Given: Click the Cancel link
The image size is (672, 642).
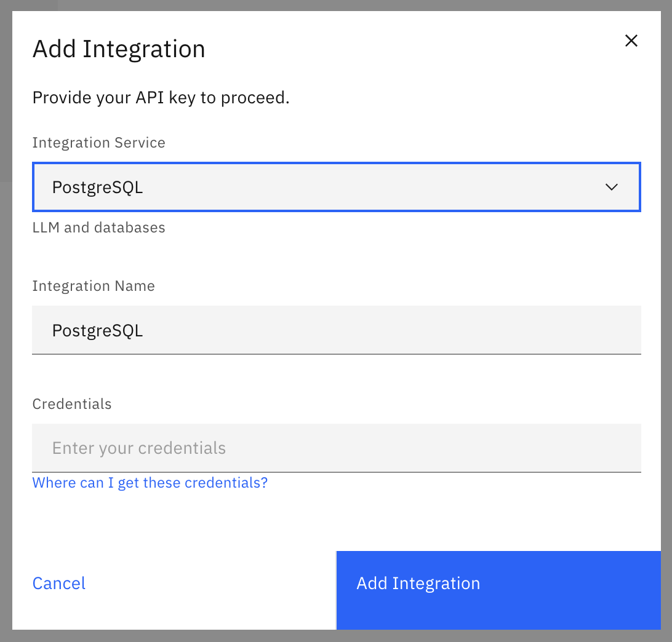Looking at the screenshot, I should [x=58, y=583].
